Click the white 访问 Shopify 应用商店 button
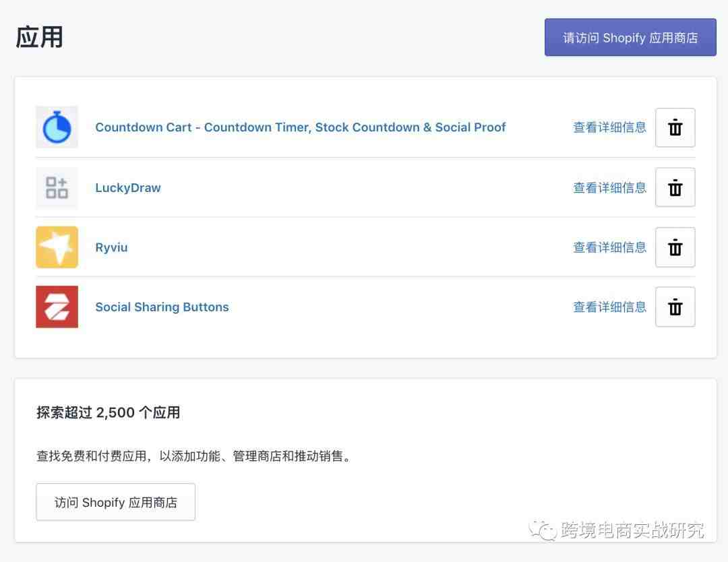This screenshot has width=728, height=562. coord(116,502)
